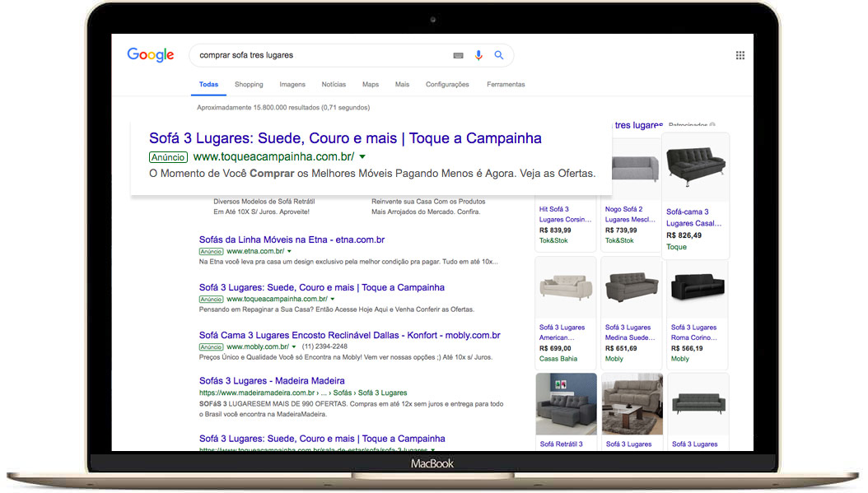Open highlighted ad title 'Sofá 3 Lugares: Suede, Couro e mais'

pyautogui.click(x=345, y=137)
